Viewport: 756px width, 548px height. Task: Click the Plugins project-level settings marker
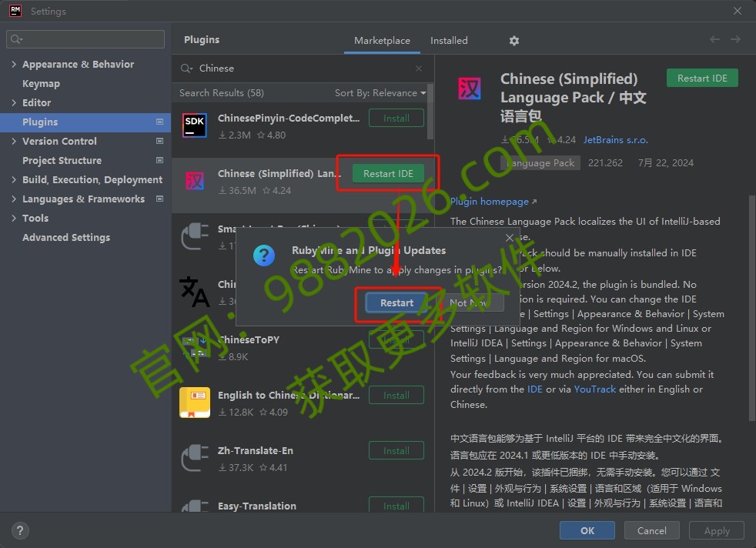click(159, 122)
